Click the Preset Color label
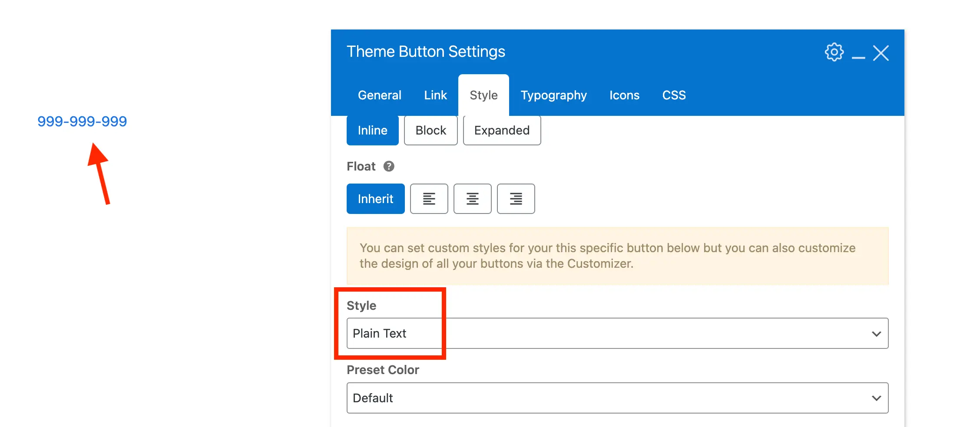 (x=383, y=370)
